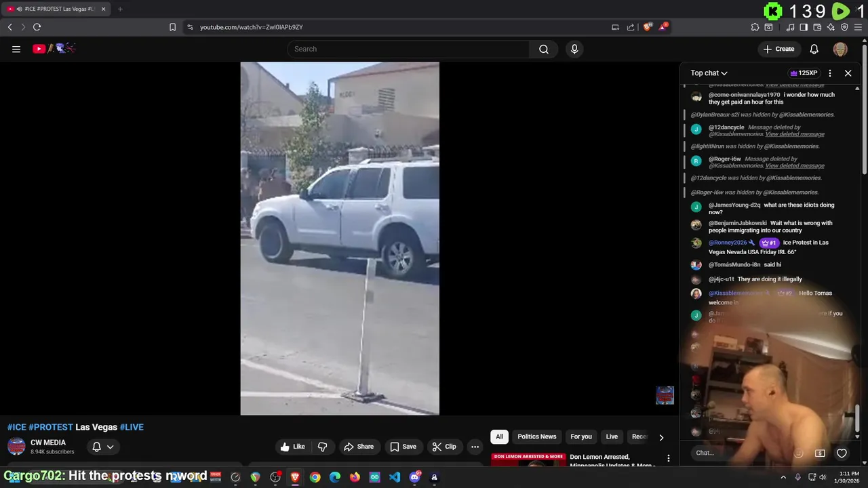868x488 pixels.
Task: Open Chrome from the taskbar
Action: pos(315,477)
